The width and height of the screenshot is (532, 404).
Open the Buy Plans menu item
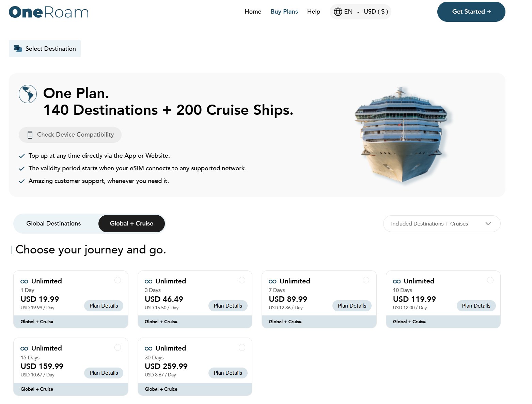point(284,11)
